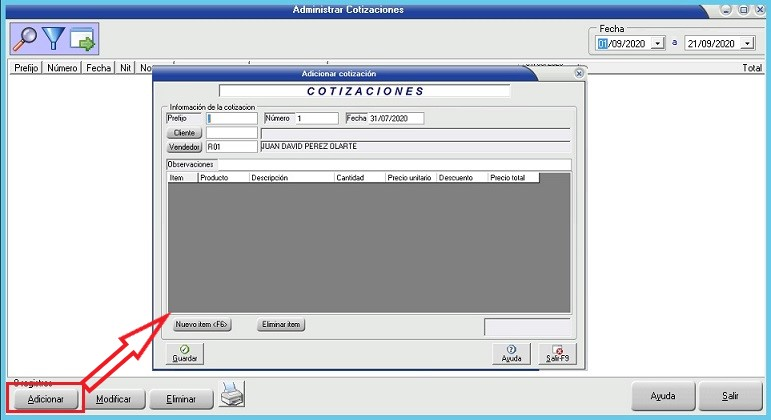Viewport: 771px width, 420px height.
Task: Click the magnifying glass search icon
Action: click(25, 39)
